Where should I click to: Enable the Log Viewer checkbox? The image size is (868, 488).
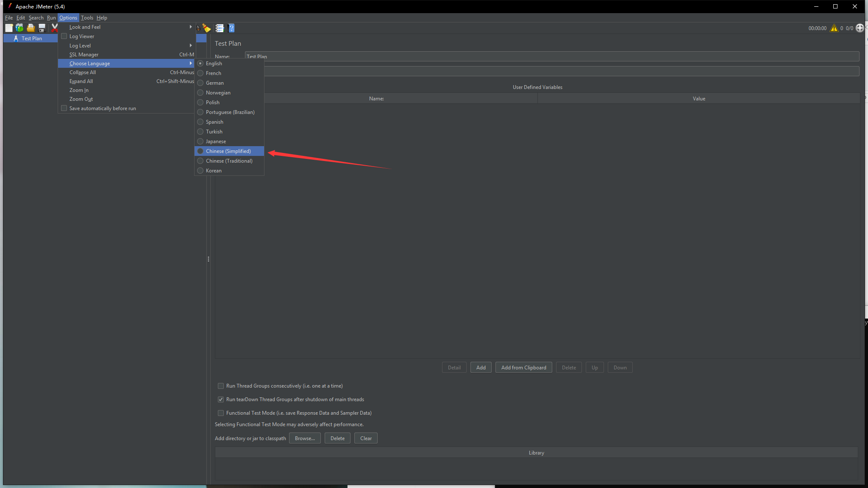tap(64, 36)
